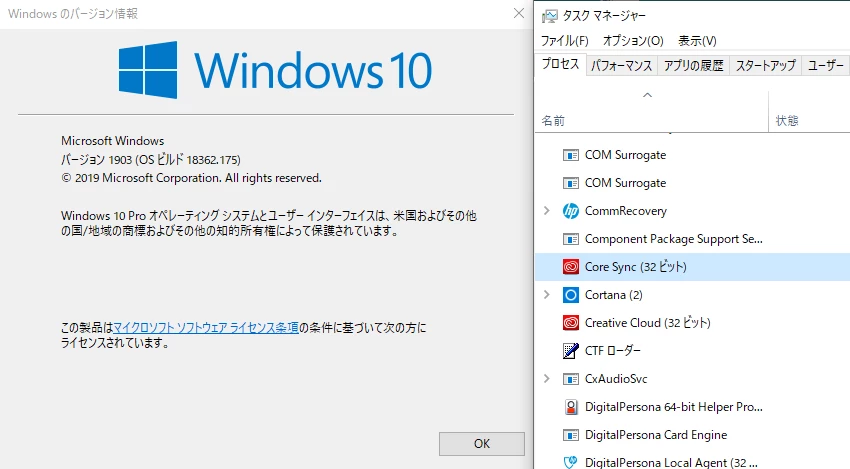Viewport: 850px width, 469px height.
Task: Close the Windows のバージョン情報 dialog
Action: [519, 14]
